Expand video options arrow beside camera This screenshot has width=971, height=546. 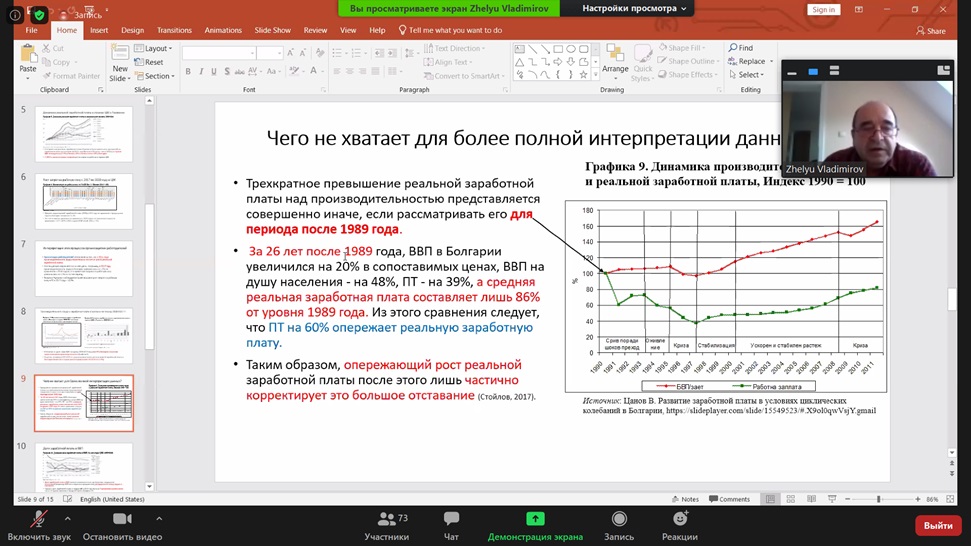coord(159,518)
